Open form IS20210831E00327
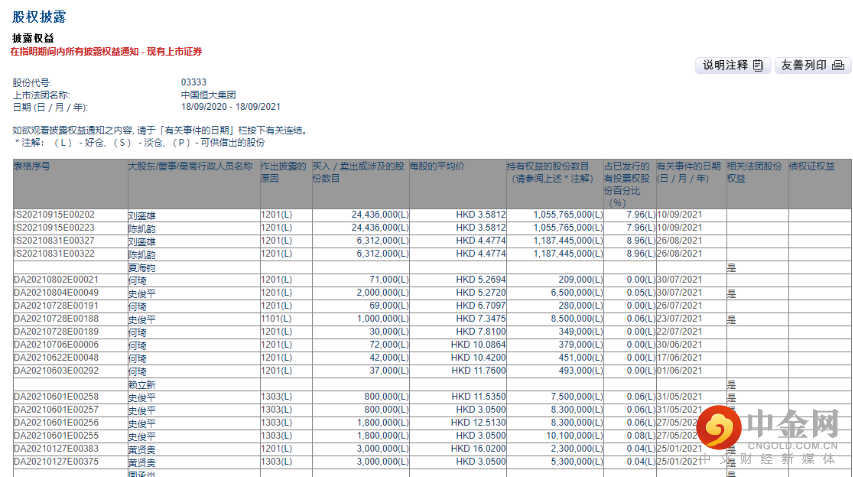This screenshot has width=853, height=477. point(54,241)
